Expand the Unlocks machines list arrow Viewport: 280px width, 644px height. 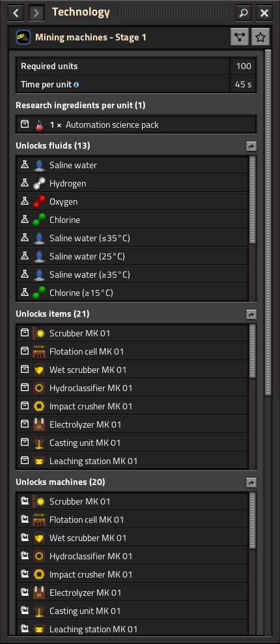tap(251, 482)
